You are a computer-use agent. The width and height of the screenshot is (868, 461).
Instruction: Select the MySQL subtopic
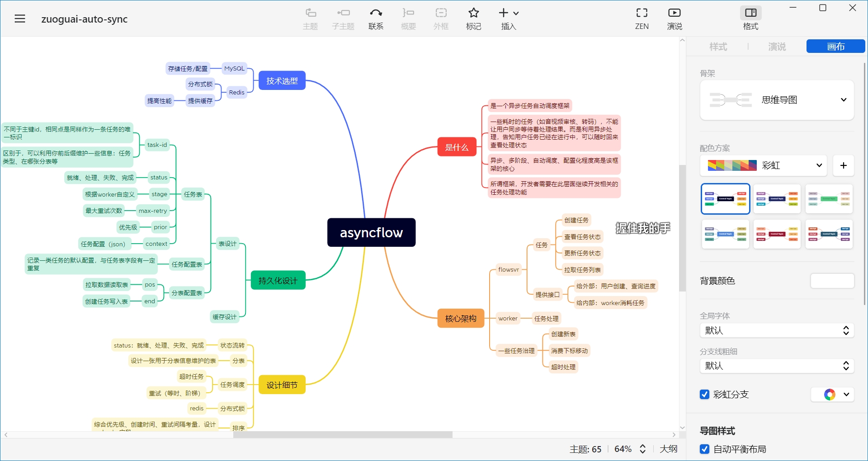[234, 69]
